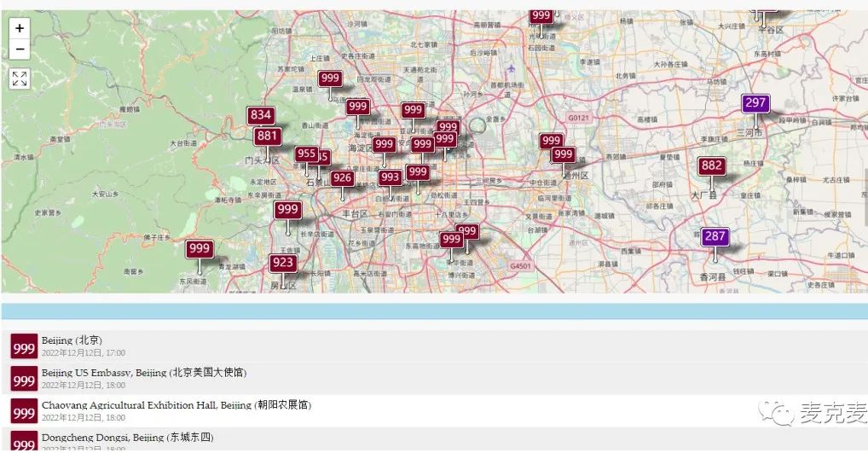Select the 923 marker near 房山区
Image resolution: width=868 pixels, height=453 pixels.
click(282, 263)
